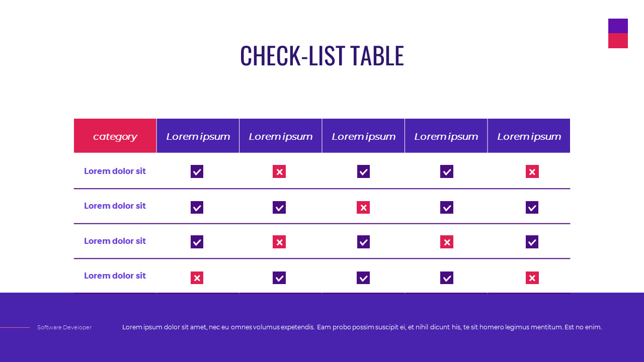Click the checkmark in the first row, fourth Lorem ipsum column

[x=447, y=171]
